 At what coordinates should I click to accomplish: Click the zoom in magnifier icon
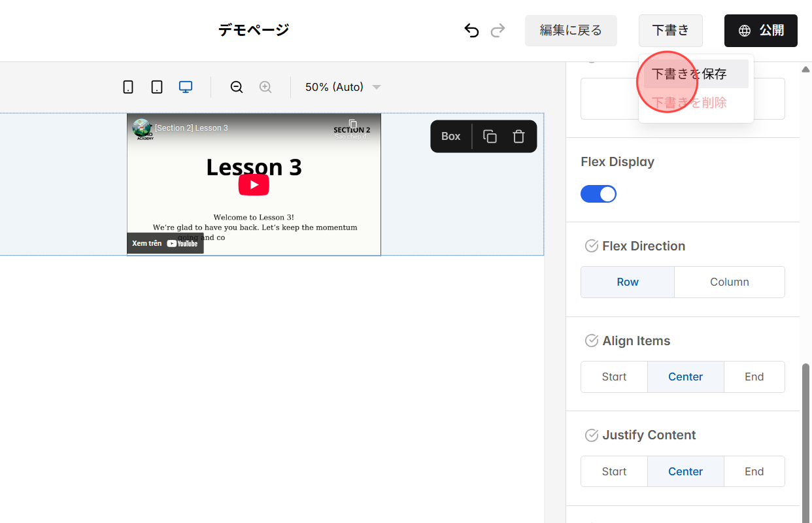[x=265, y=86]
